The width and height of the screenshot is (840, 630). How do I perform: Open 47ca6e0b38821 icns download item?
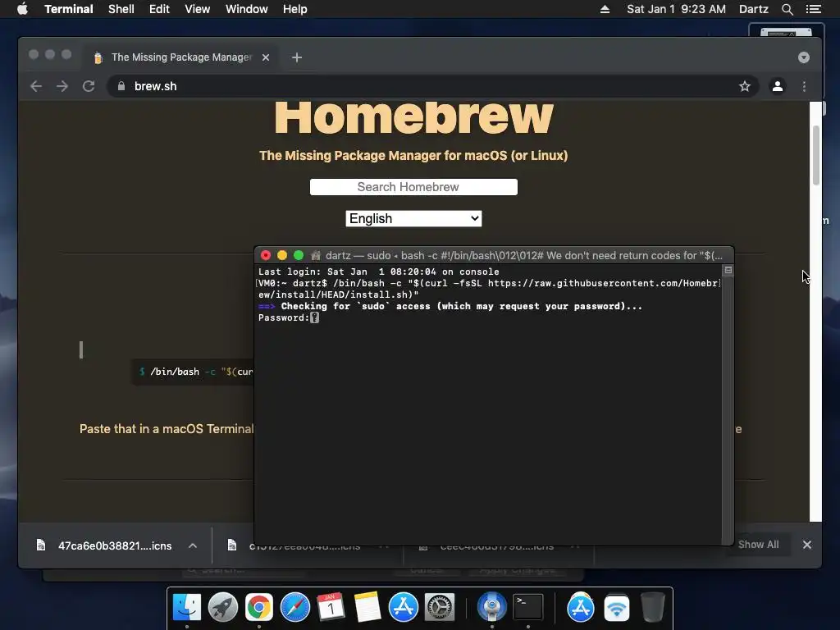pos(104,546)
